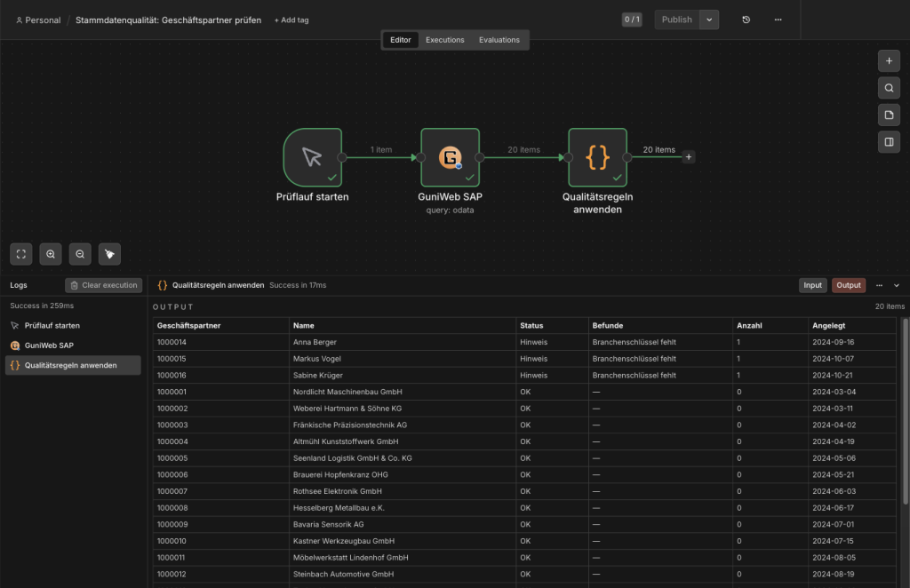Toggle the Output data pane
Image resolution: width=910 pixels, height=588 pixels.
pos(849,285)
